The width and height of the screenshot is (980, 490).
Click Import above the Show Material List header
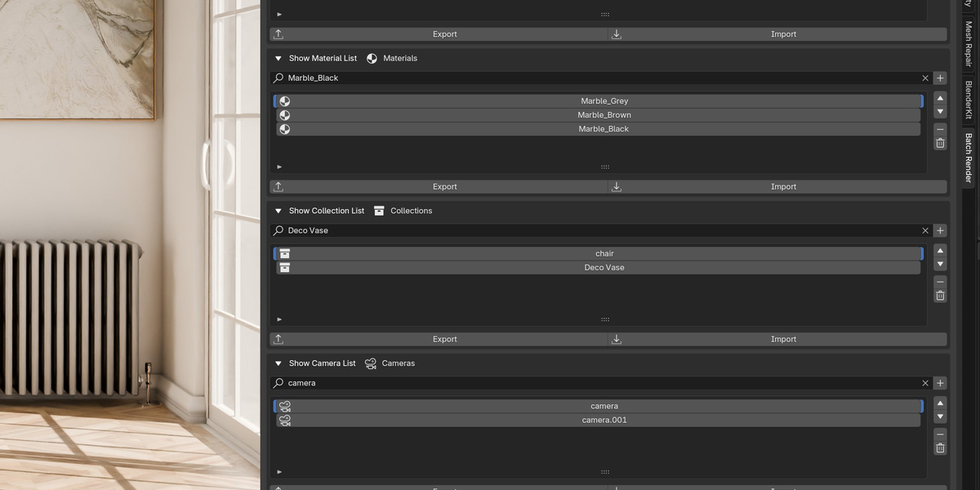778,34
